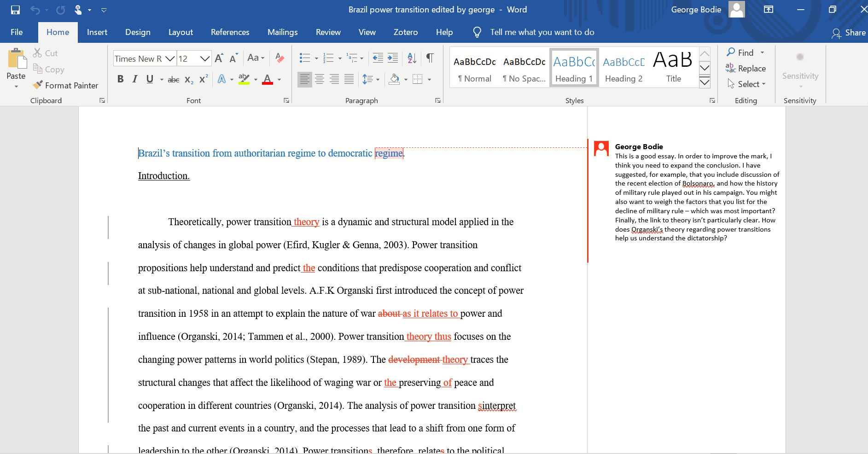The width and height of the screenshot is (868, 454).
Task: Increase paragraph indent
Action: pos(393,58)
